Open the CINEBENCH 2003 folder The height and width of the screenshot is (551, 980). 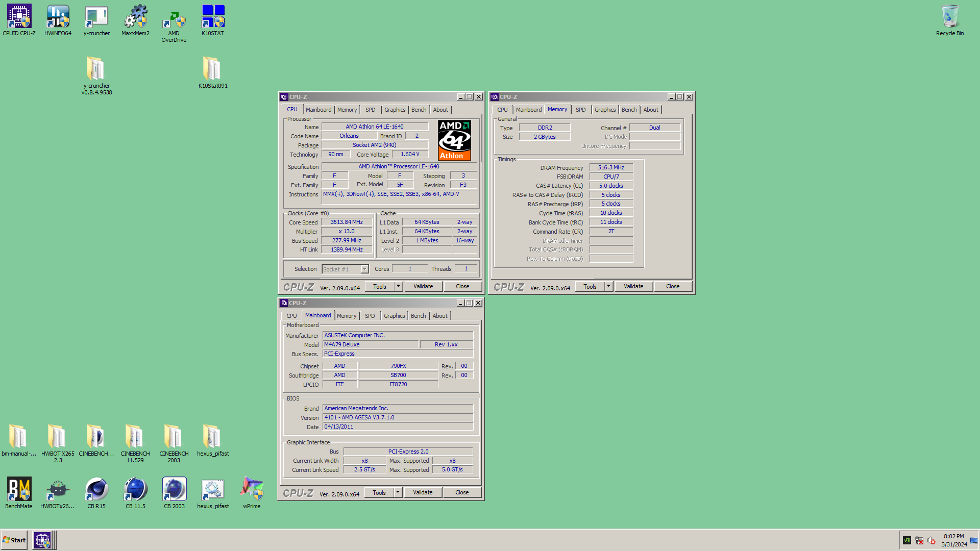(x=174, y=443)
